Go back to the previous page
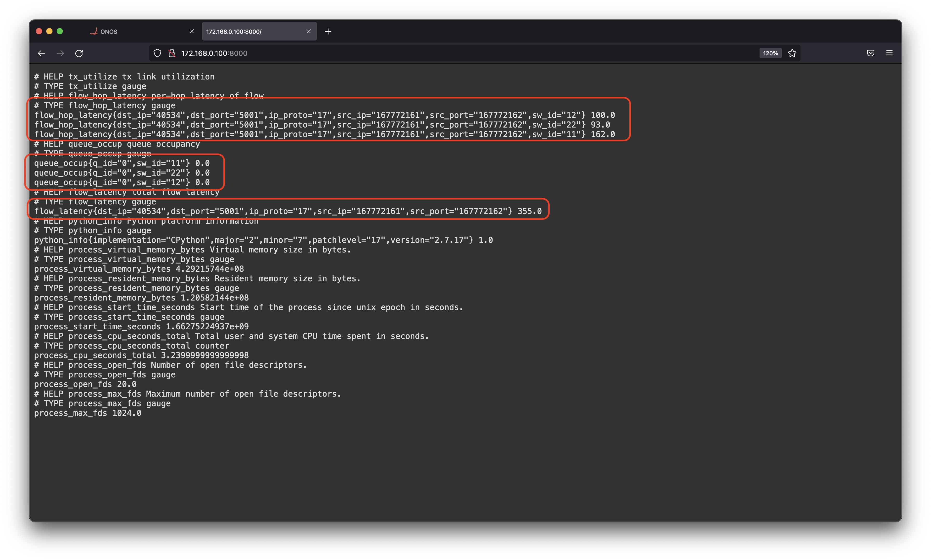931x560 pixels. tap(42, 53)
